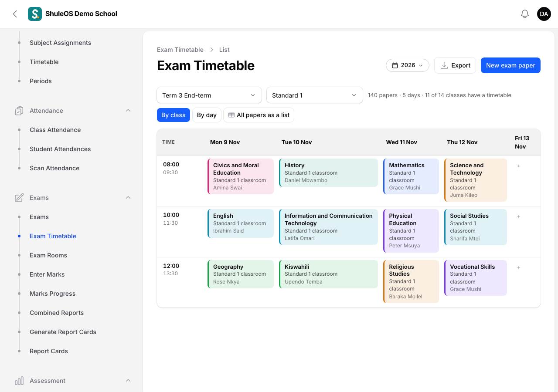
Task: Open the DA user avatar menu
Action: [544, 14]
